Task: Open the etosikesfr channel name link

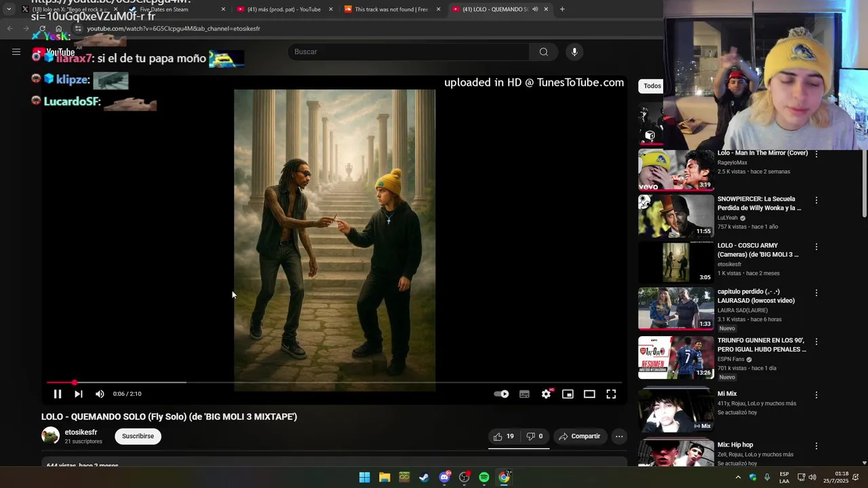Action: pyautogui.click(x=81, y=432)
